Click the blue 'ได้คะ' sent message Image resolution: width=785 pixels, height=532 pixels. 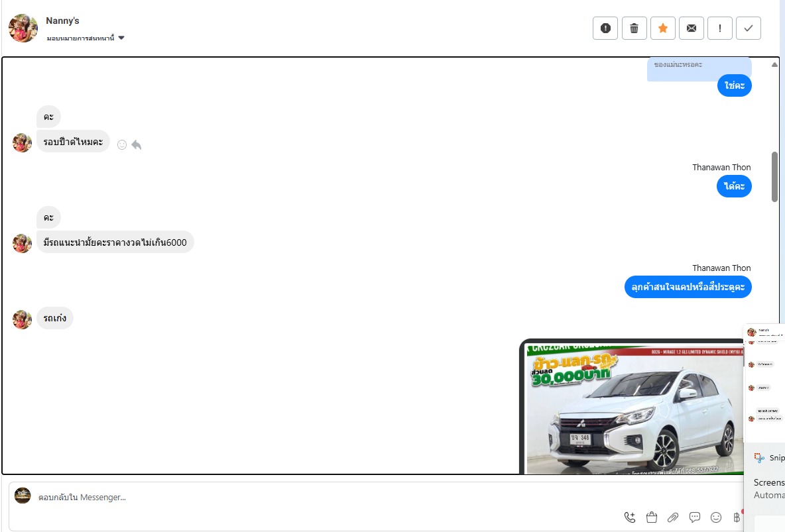pos(735,186)
